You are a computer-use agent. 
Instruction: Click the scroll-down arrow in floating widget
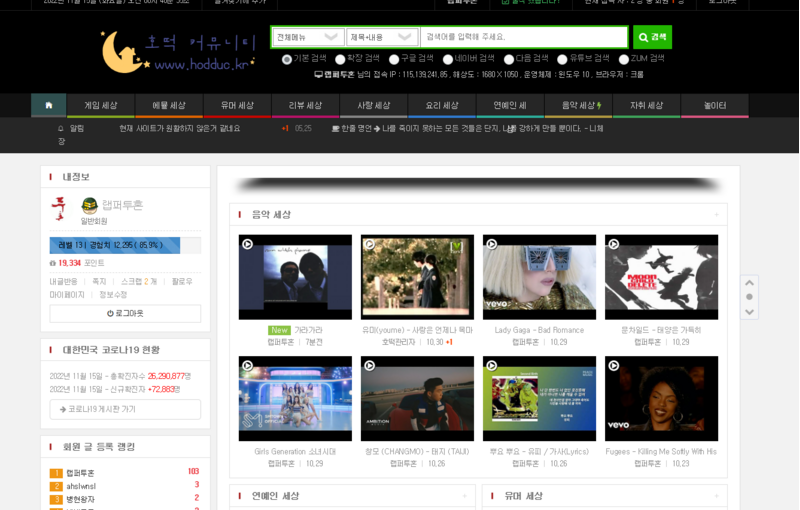(749, 311)
